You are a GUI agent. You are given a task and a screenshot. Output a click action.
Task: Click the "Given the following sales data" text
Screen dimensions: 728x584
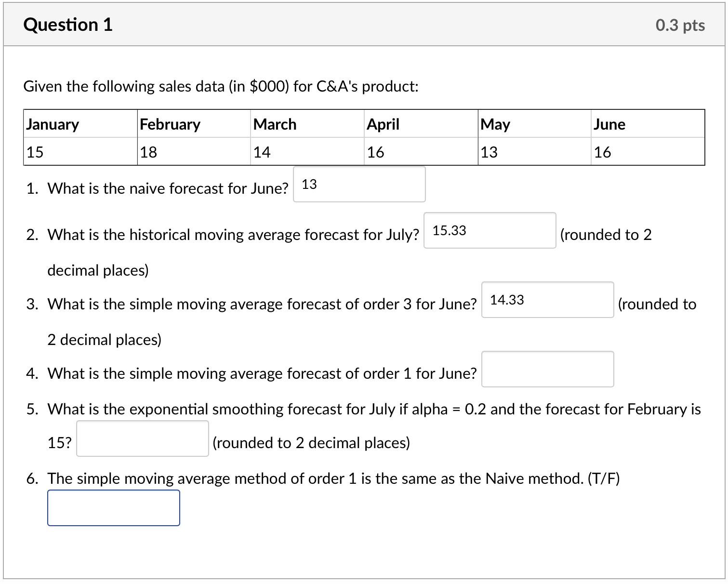point(221,86)
